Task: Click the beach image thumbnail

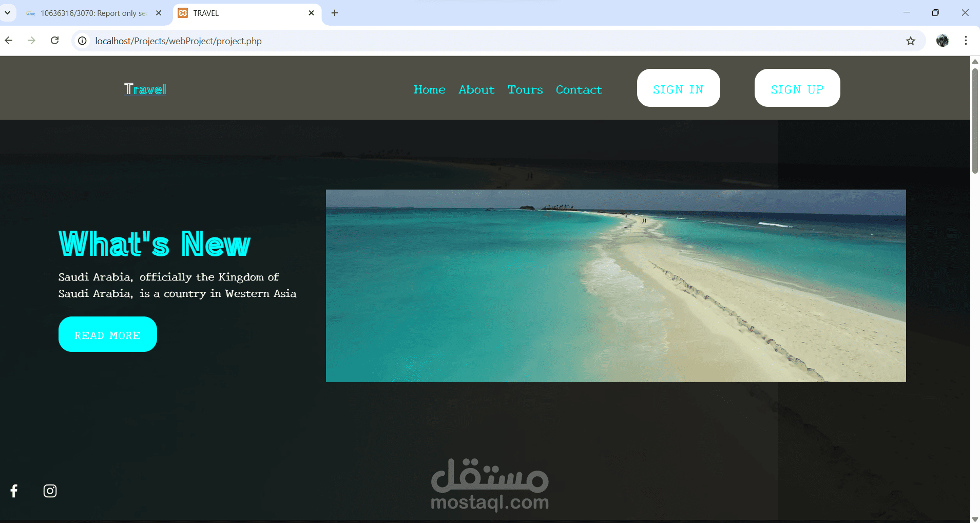Action: pyautogui.click(x=616, y=286)
